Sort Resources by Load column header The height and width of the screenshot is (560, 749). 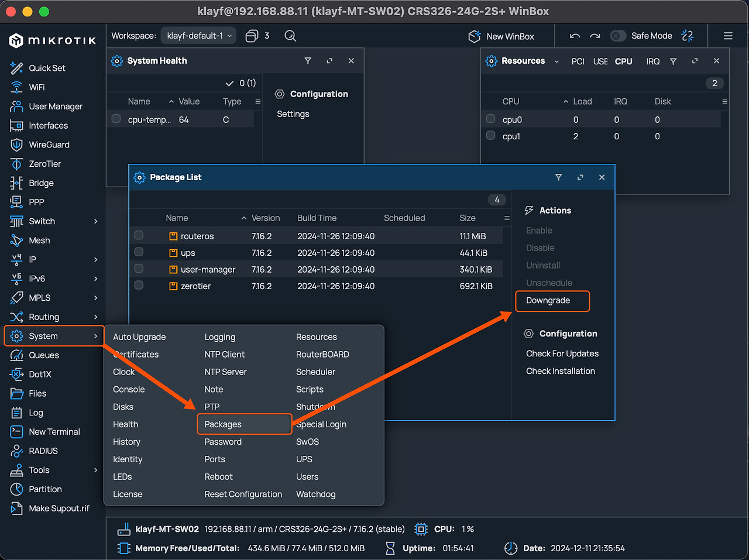[x=582, y=102]
